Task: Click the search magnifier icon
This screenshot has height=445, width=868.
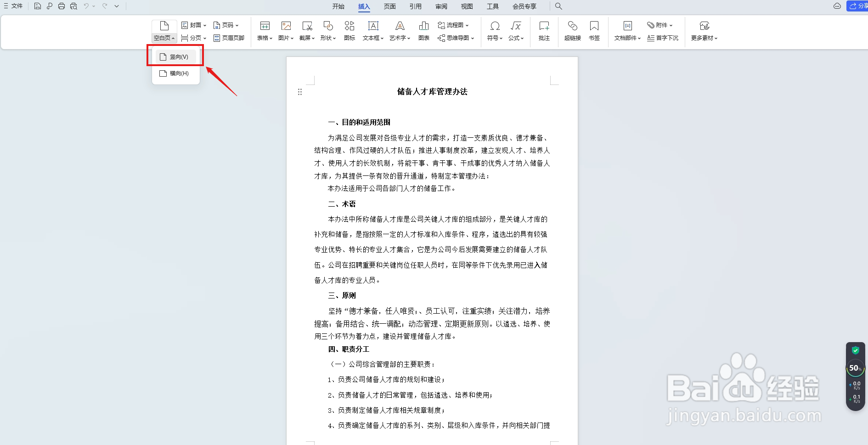Action: point(558,6)
